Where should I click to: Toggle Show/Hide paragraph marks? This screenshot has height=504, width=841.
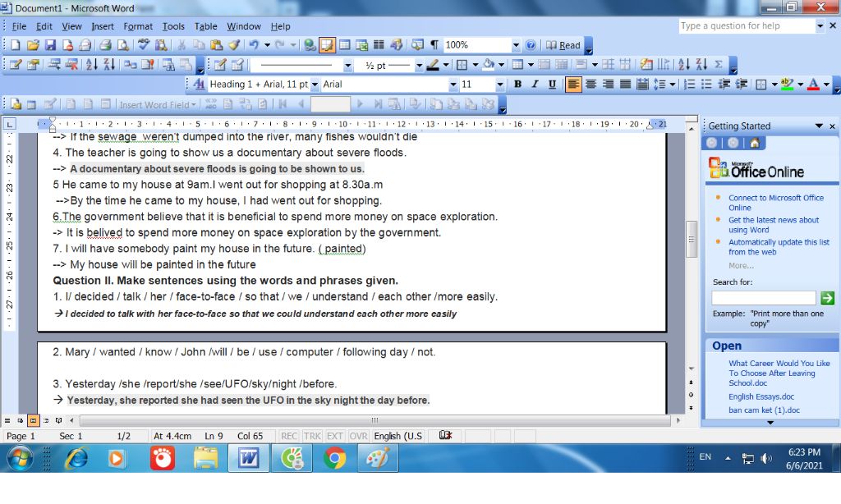click(434, 46)
